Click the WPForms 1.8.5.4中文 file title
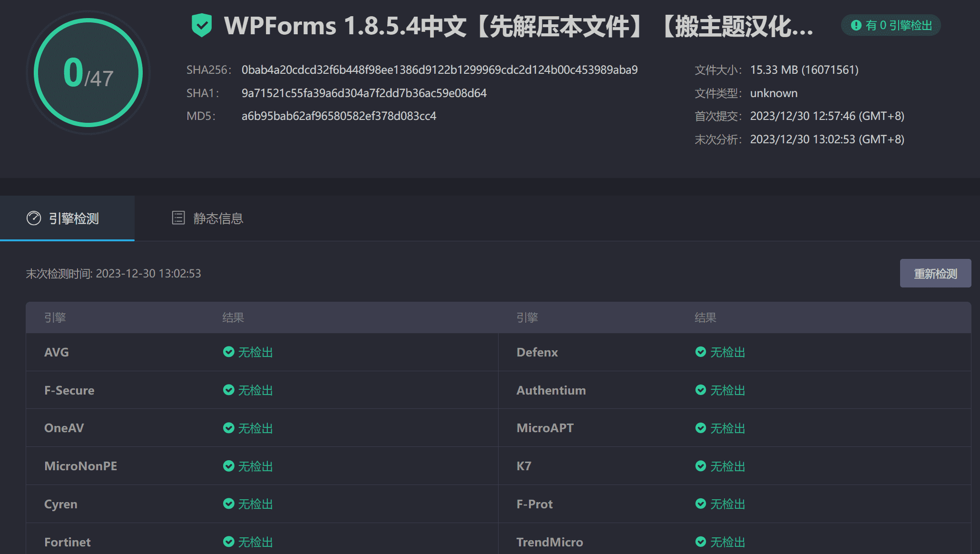980x554 pixels. tap(519, 26)
